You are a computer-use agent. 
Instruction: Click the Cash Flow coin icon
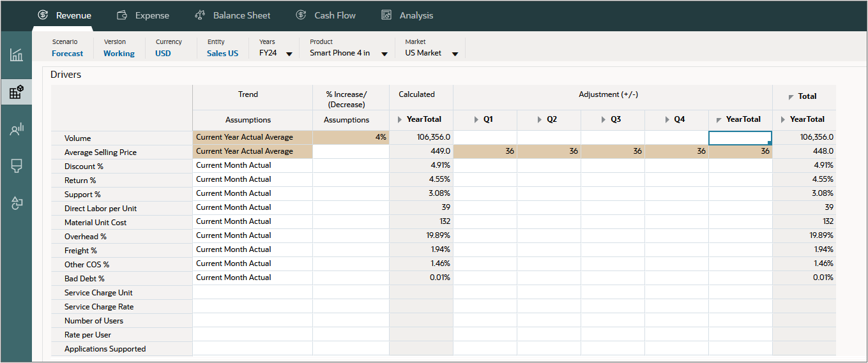(x=301, y=15)
